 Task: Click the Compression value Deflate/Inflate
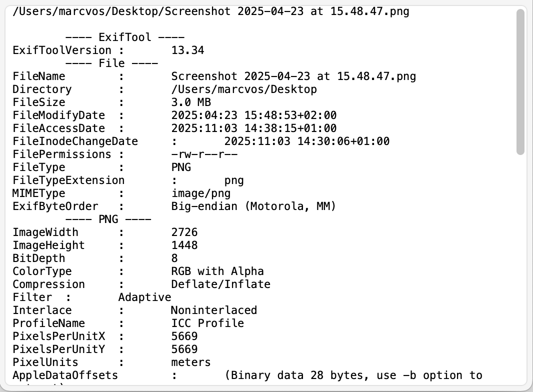pos(220,284)
